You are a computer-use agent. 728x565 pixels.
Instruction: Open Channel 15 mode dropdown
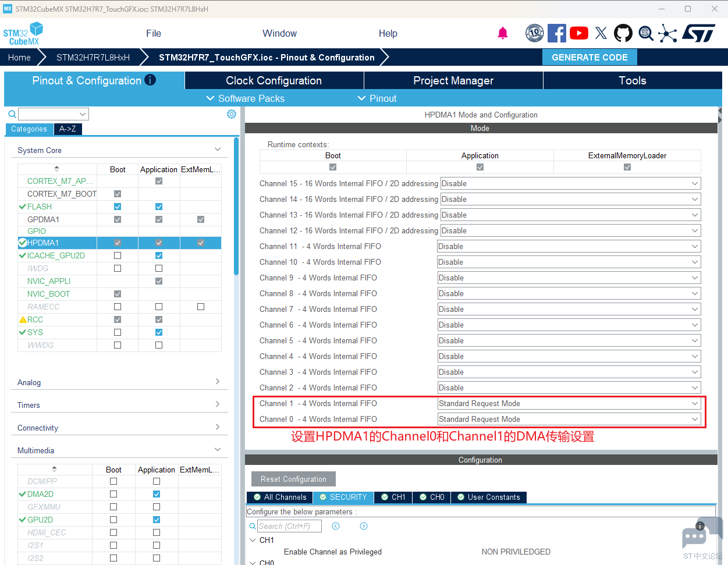click(570, 183)
